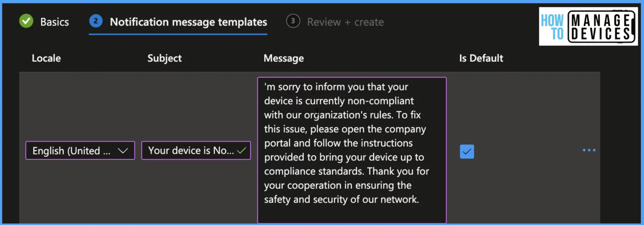
Task: Toggle the Is Default checkbox
Action: coord(467,152)
